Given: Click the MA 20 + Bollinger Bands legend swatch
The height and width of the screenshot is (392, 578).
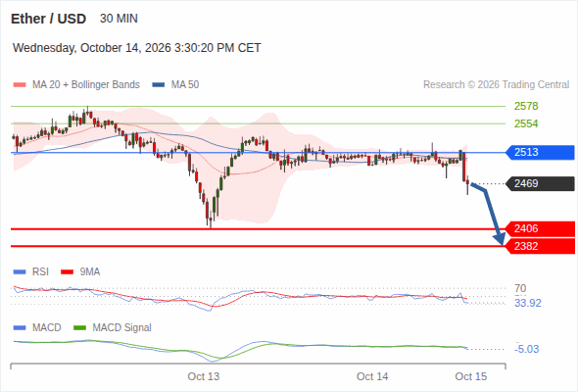Looking at the screenshot, I should 20,85.
